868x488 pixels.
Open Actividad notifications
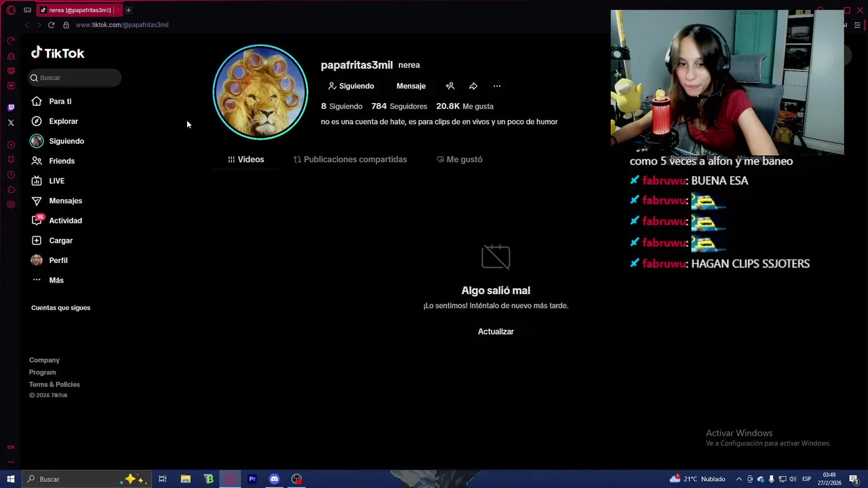(56, 220)
